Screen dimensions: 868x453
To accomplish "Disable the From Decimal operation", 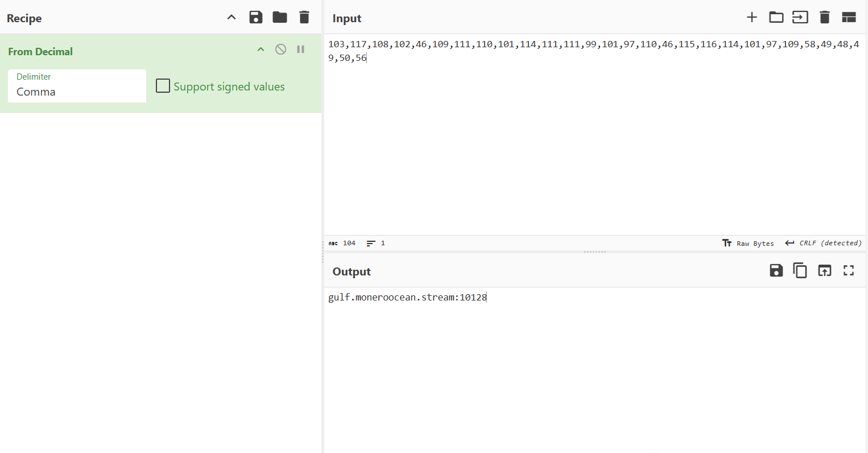I will (x=280, y=50).
